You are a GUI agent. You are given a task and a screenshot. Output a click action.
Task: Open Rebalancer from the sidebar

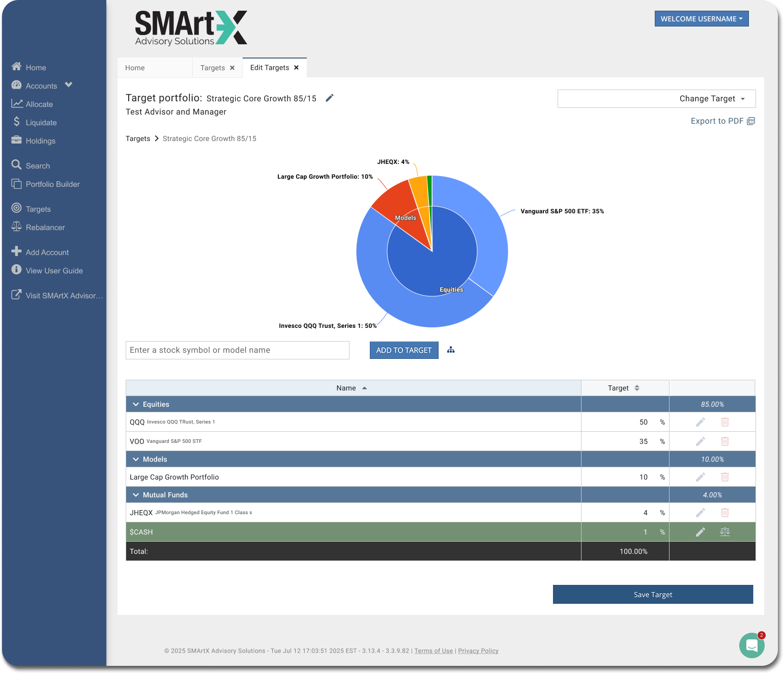45,228
